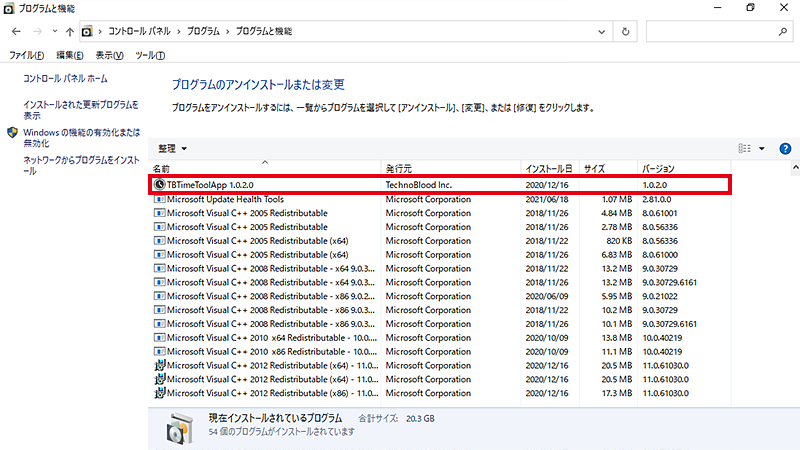The image size is (800, 450).
Task: Click the address bar control panel icon
Action: click(x=87, y=32)
